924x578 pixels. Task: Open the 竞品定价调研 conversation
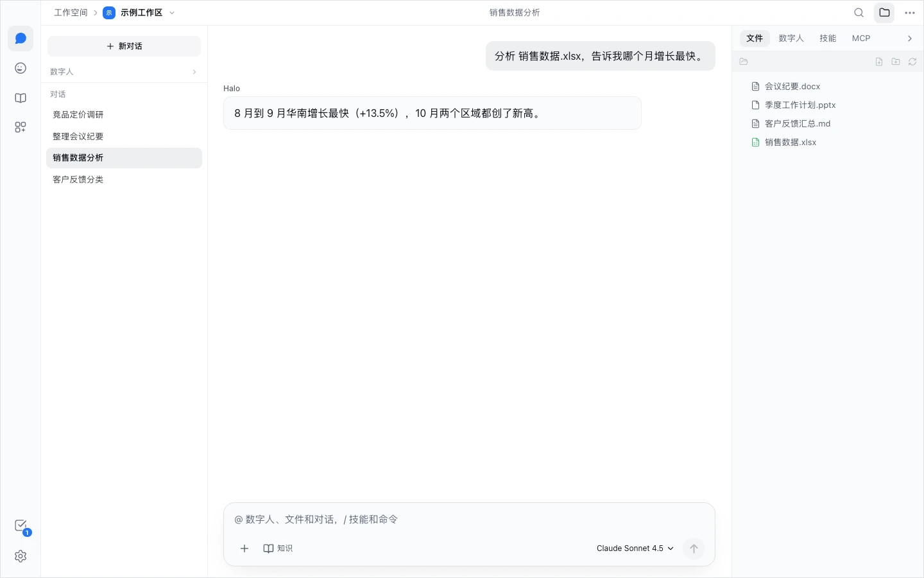click(124, 115)
